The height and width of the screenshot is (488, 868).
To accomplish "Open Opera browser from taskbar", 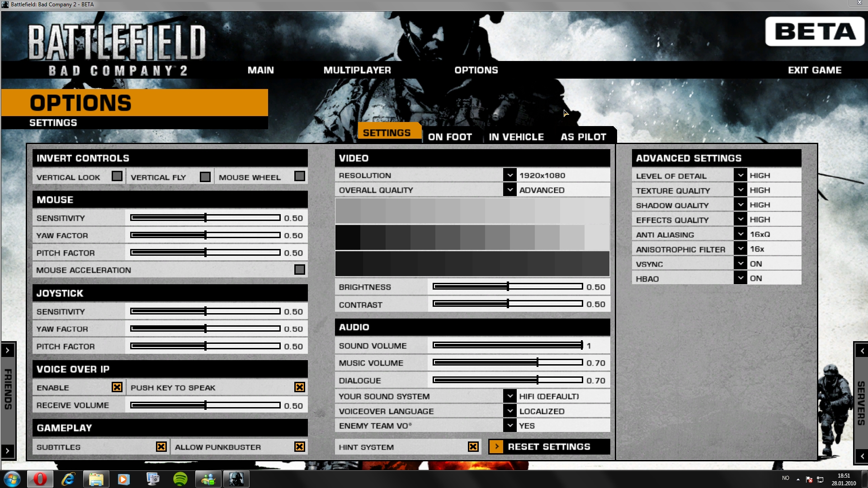I will pyautogui.click(x=40, y=479).
